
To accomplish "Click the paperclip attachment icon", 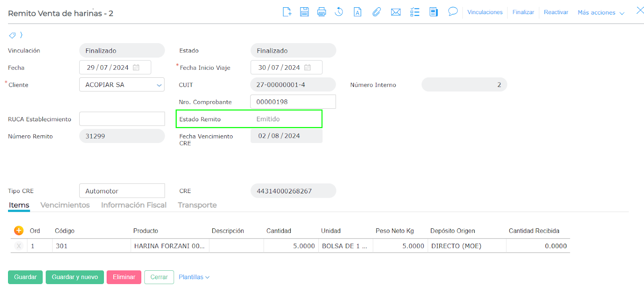I will click(376, 12).
